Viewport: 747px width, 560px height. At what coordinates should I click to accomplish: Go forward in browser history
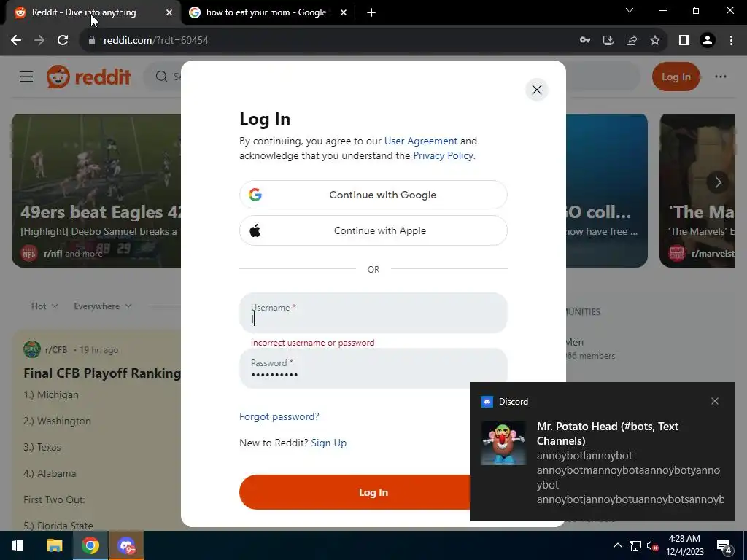[39, 40]
